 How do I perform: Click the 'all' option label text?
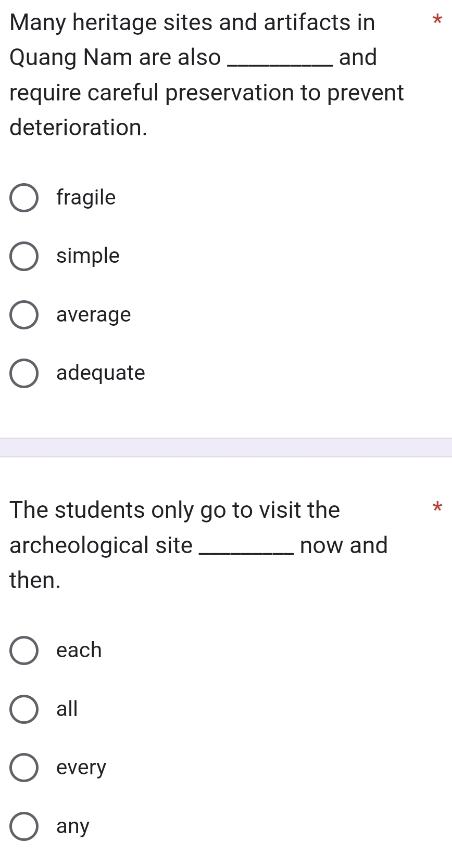[67, 709]
